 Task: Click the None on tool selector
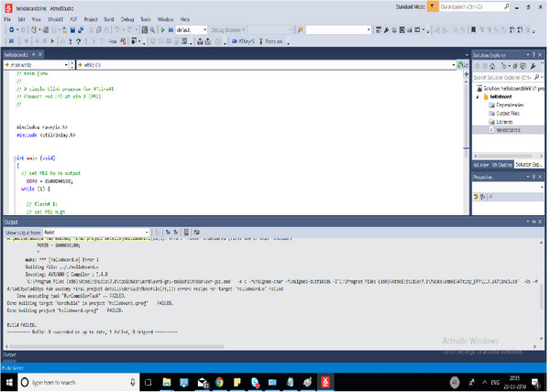point(271,41)
